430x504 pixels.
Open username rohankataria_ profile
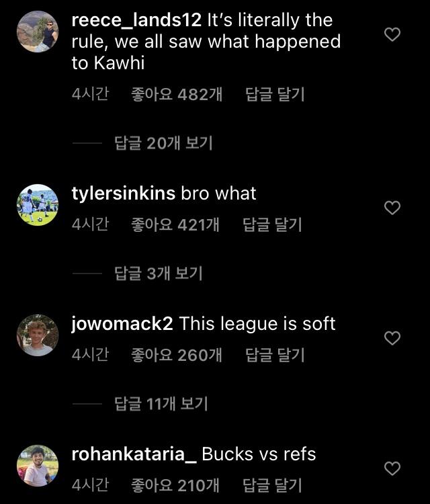[134, 454]
